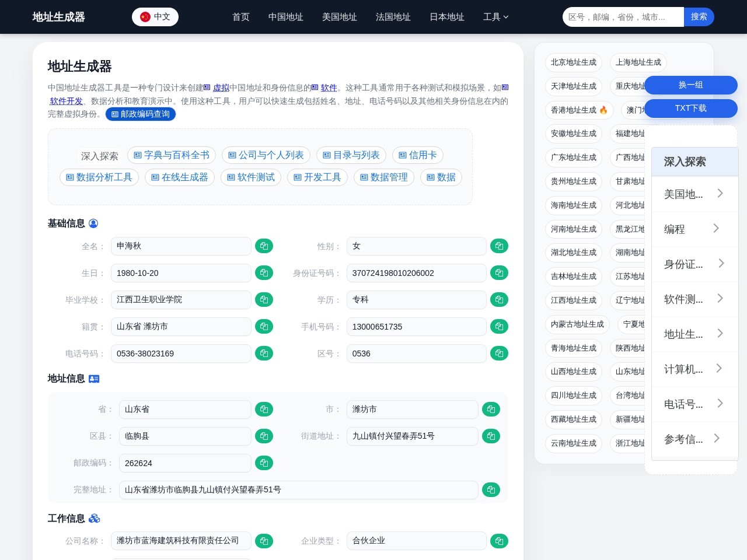
Task: Open the 在线生成器 explore tag
Action: (180, 177)
